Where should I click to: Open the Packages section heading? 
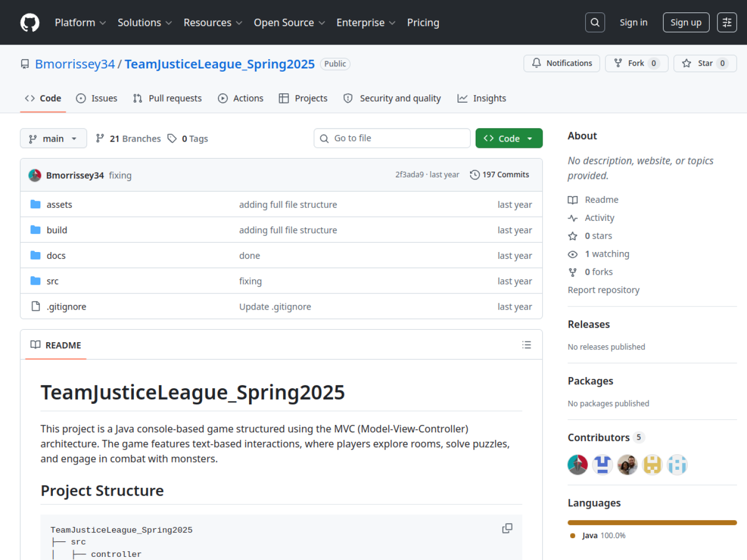(590, 381)
